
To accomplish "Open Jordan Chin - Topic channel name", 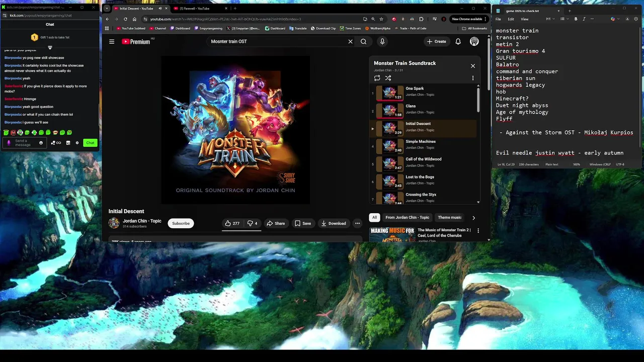I will coord(142,221).
